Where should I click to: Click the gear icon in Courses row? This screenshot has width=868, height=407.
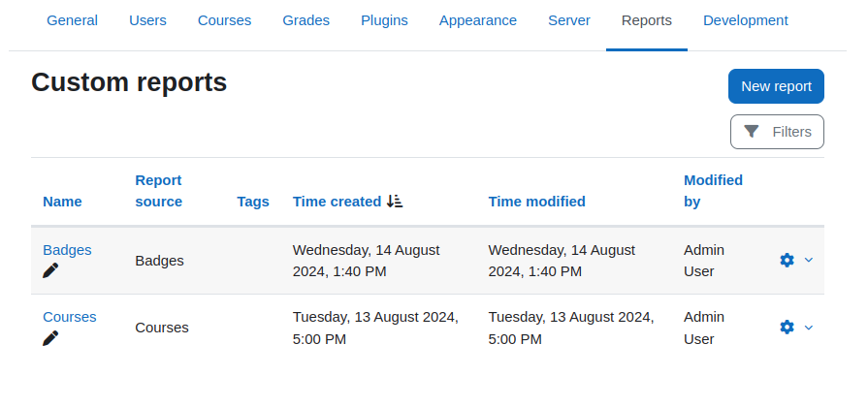click(x=787, y=328)
